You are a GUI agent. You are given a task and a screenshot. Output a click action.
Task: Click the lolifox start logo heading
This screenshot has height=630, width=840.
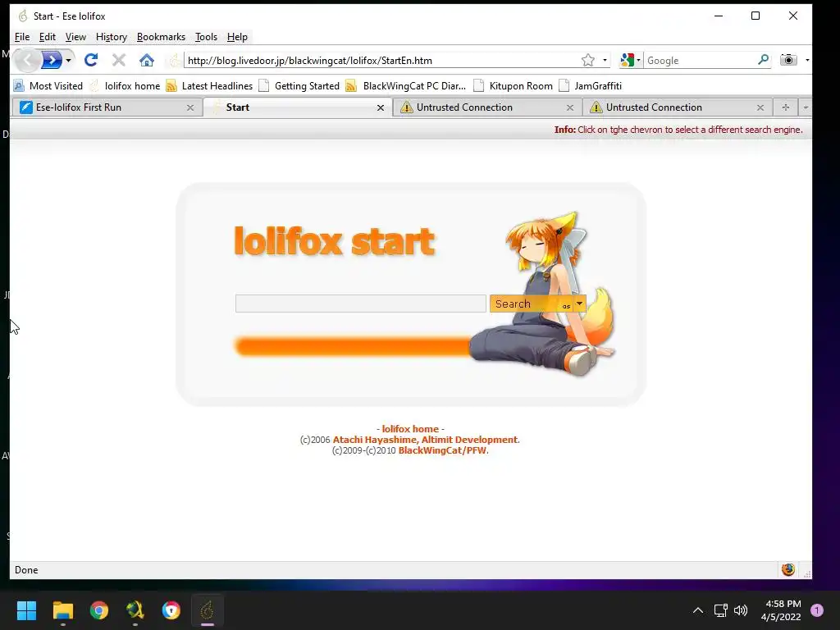[x=335, y=240]
